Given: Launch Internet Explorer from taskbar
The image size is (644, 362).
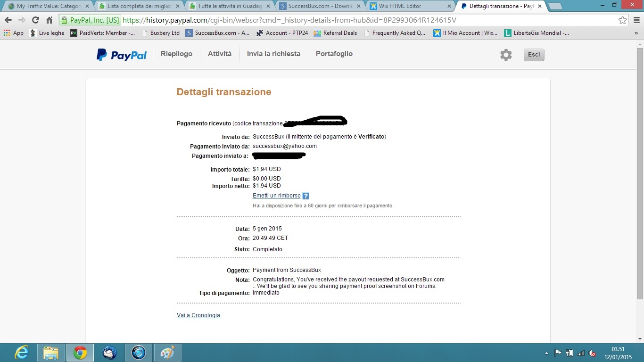Looking at the screenshot, I should 21,353.
